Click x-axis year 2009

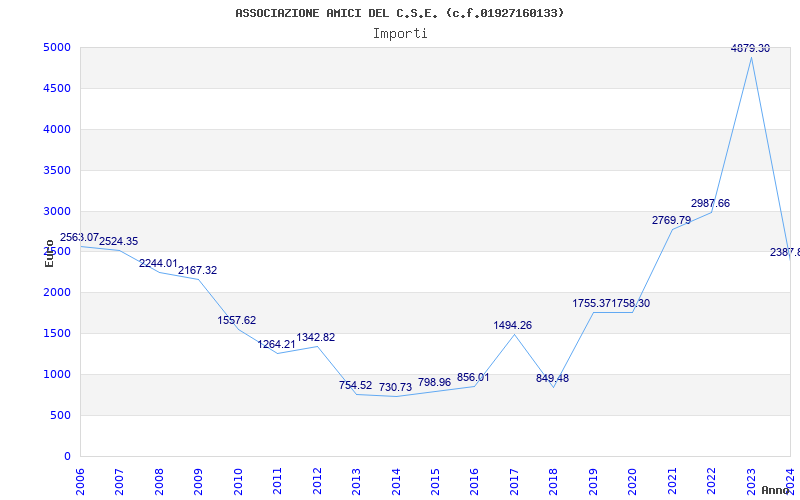click(x=198, y=482)
